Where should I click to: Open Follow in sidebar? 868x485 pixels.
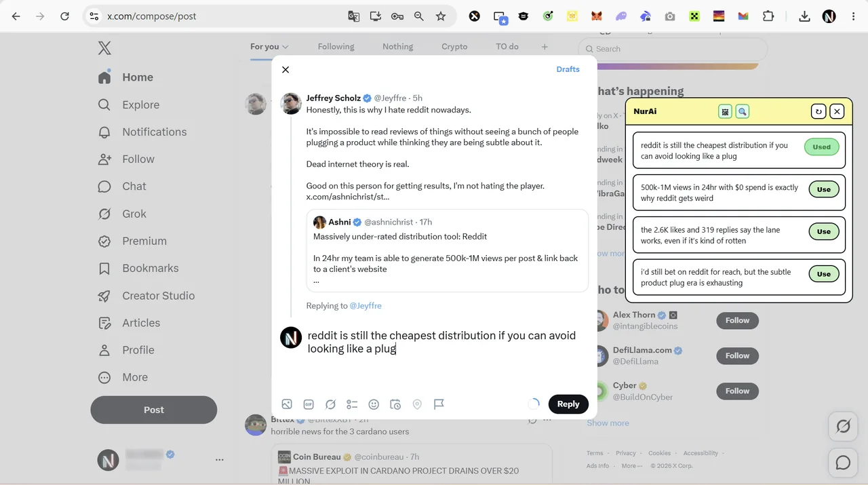[x=127, y=159]
